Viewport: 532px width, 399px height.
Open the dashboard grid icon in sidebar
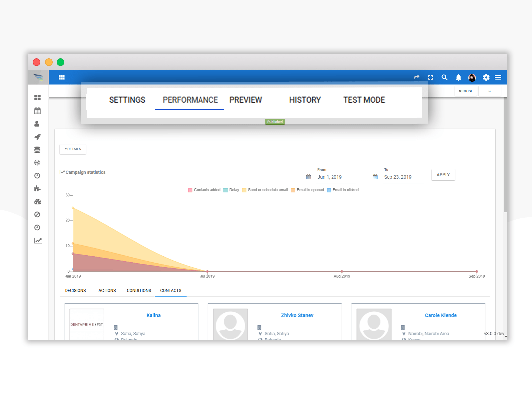37,97
